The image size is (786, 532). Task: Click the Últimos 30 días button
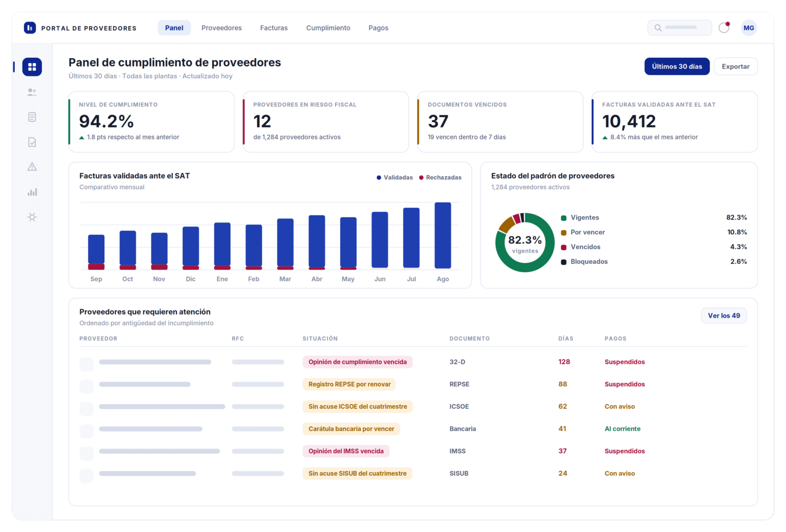click(676, 66)
